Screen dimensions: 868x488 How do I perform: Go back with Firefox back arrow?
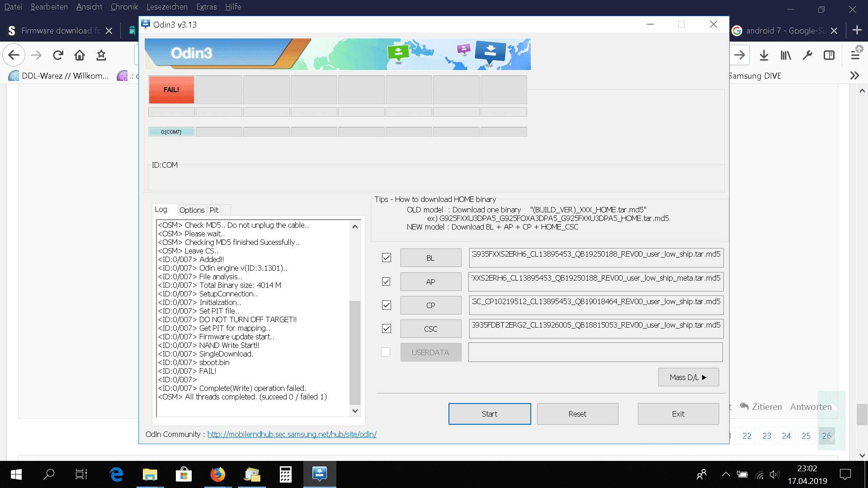click(x=14, y=55)
